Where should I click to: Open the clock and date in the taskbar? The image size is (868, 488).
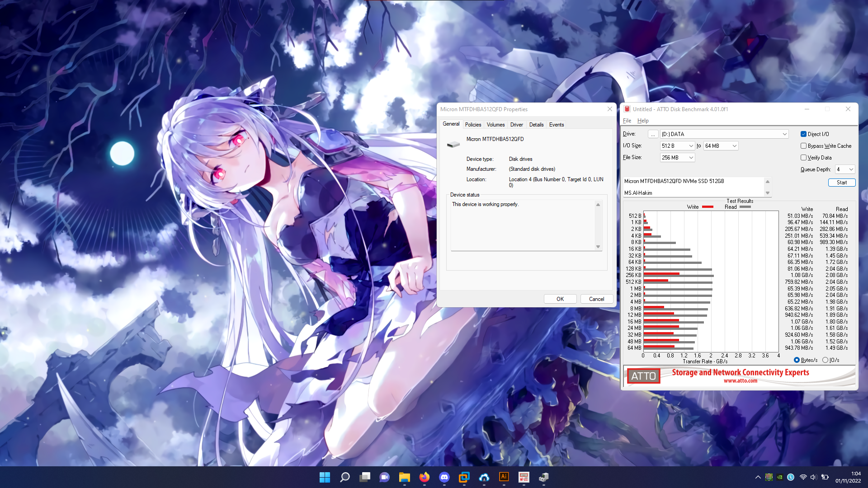click(x=848, y=477)
